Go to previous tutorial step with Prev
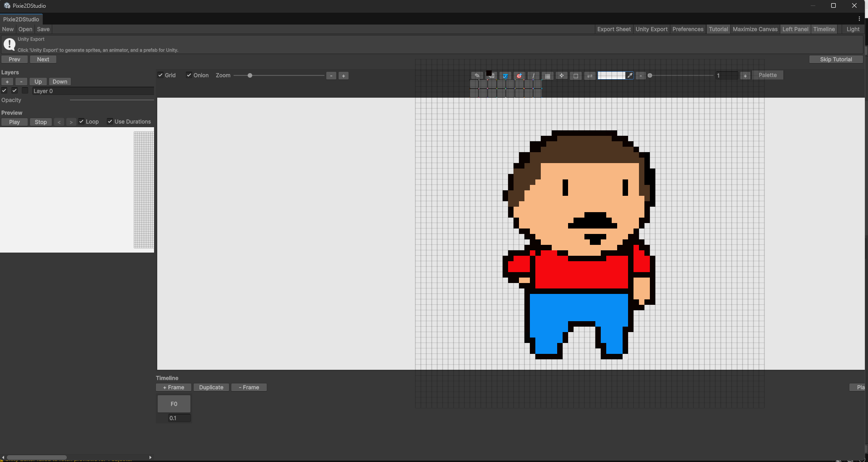 pos(15,60)
